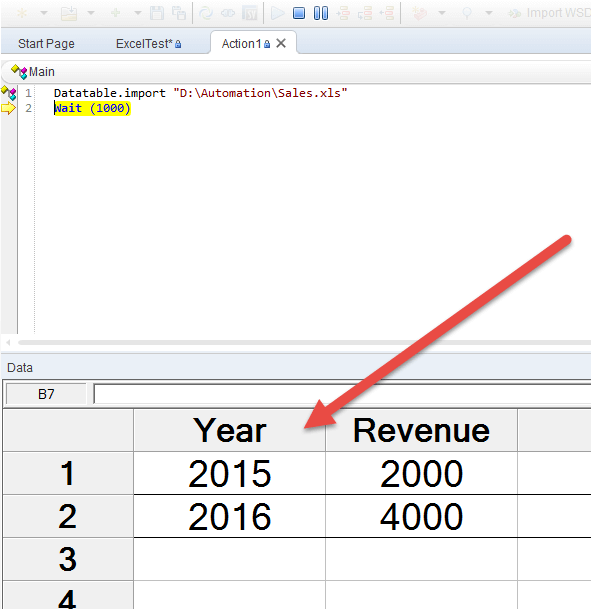Click the Step Out debug icon
The width and height of the screenshot is (591, 609).
[387, 13]
